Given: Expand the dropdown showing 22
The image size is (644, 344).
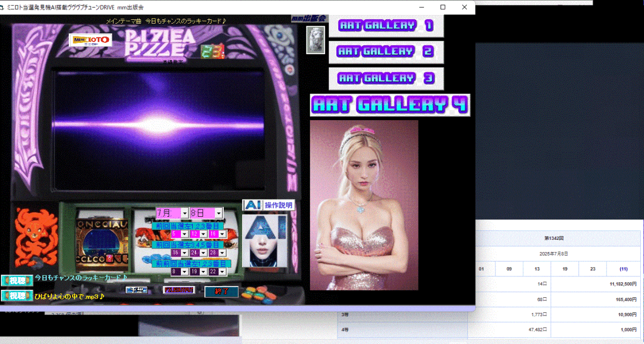Looking at the screenshot, I should (222, 272).
